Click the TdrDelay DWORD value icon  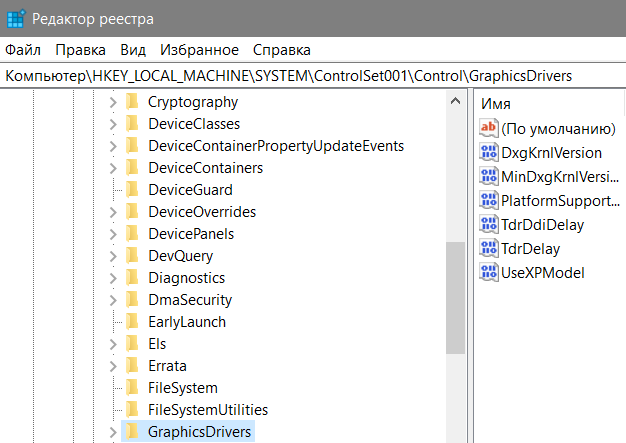pyautogui.click(x=489, y=249)
